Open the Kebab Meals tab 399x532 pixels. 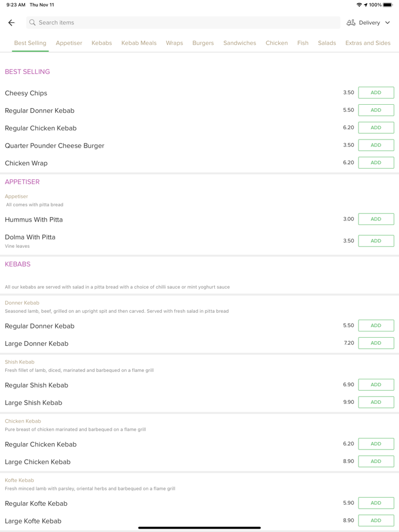[139, 43]
